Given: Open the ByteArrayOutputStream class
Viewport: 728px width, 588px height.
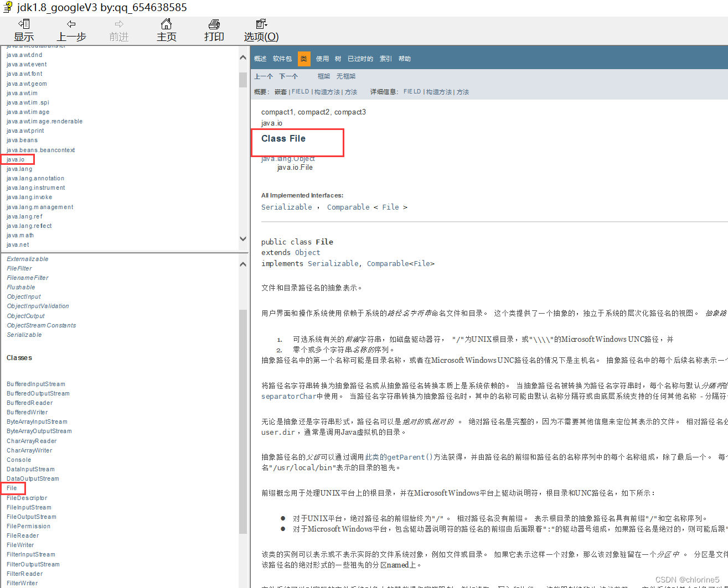Looking at the screenshot, I should click(x=39, y=431).
